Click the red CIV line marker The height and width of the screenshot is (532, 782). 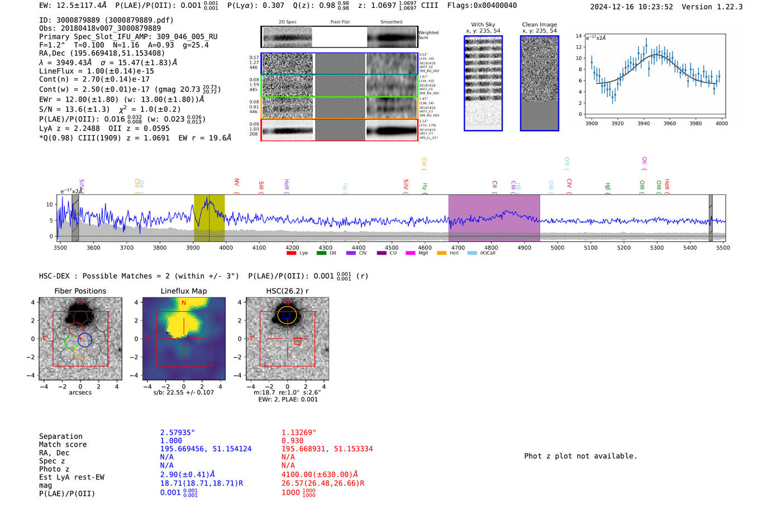pyautogui.click(x=569, y=185)
